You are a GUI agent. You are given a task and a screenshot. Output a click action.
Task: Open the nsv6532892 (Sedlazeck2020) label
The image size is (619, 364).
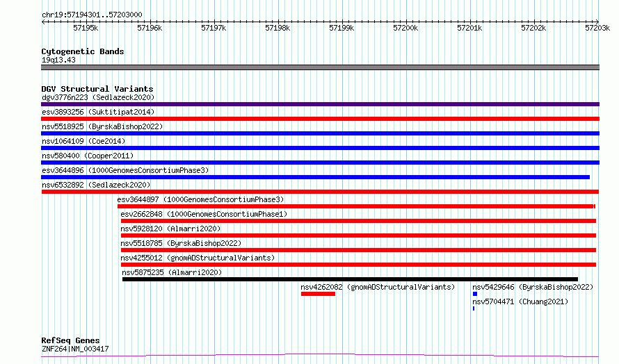pyautogui.click(x=96, y=185)
